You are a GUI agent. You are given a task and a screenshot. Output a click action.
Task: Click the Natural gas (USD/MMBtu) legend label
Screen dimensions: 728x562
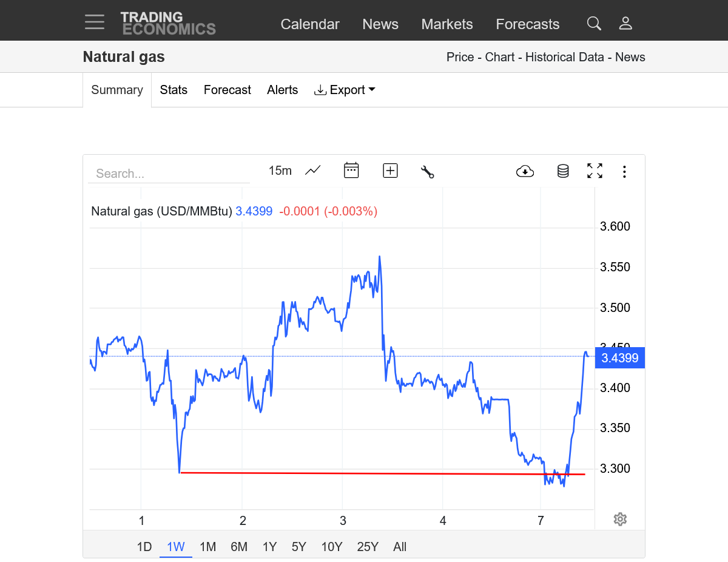[162, 211]
